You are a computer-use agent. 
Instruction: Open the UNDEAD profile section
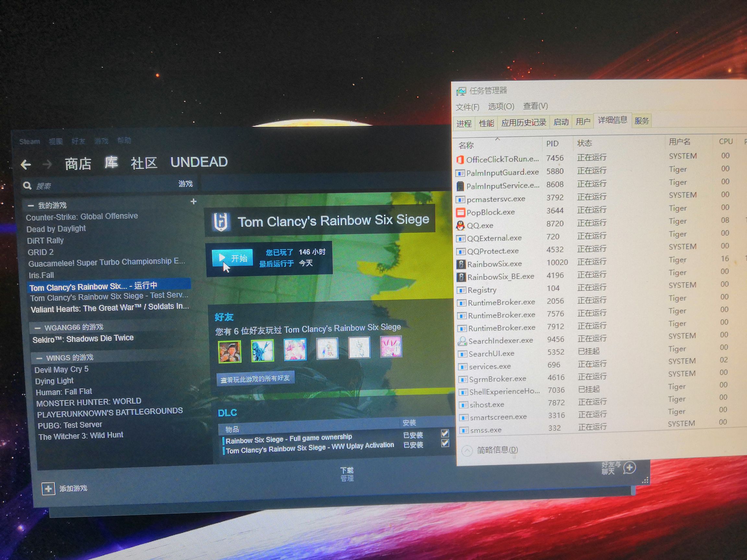tap(199, 162)
